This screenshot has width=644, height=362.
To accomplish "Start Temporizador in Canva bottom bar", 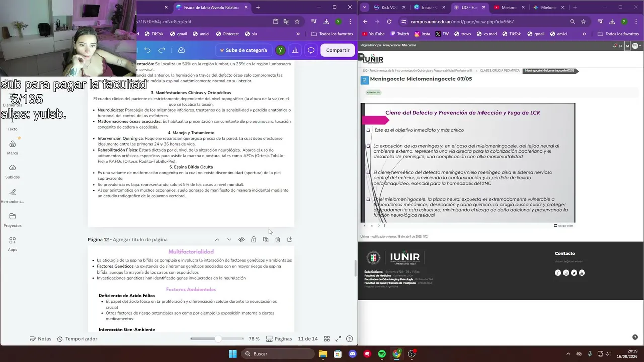I will click(x=76, y=339).
